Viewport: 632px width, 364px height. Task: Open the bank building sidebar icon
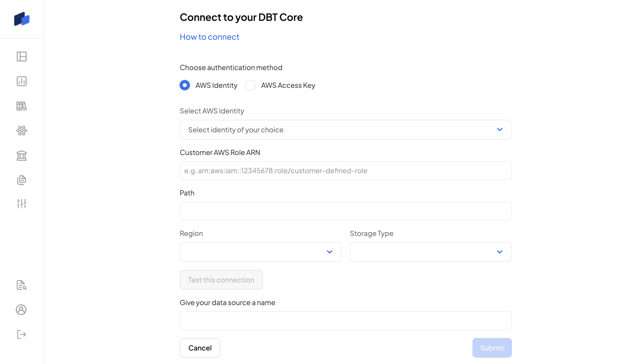(22, 155)
